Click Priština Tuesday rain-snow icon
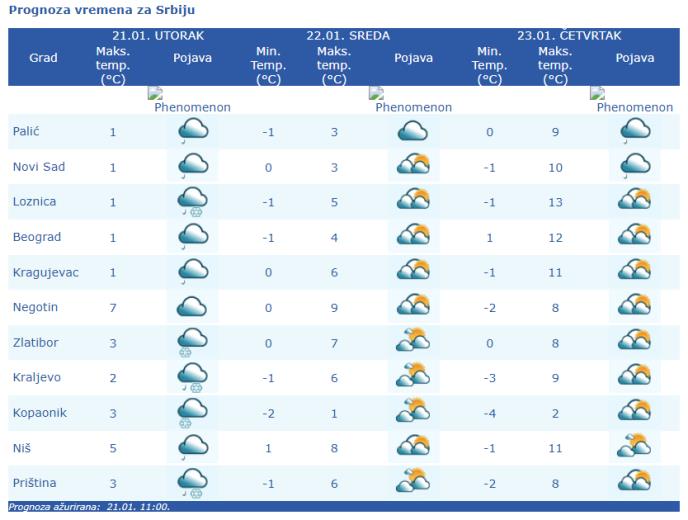The image size is (688, 520). (193, 483)
